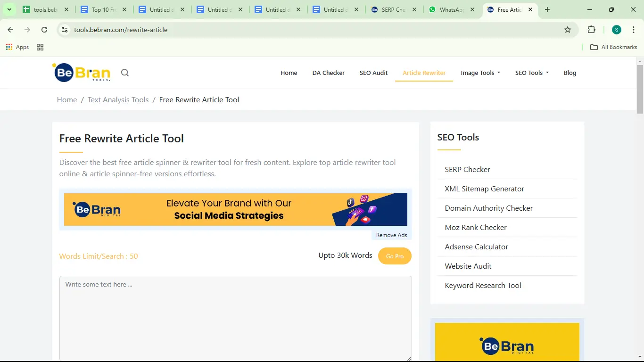Viewport: 644px width, 362px height.
Task: Click the Go Pro button
Action: tap(395, 256)
